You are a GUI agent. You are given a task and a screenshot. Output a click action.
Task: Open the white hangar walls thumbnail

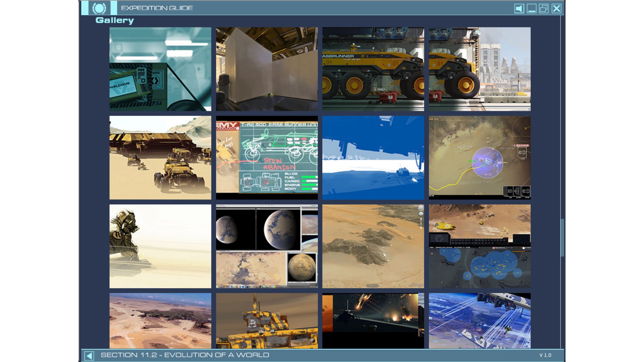(x=267, y=69)
